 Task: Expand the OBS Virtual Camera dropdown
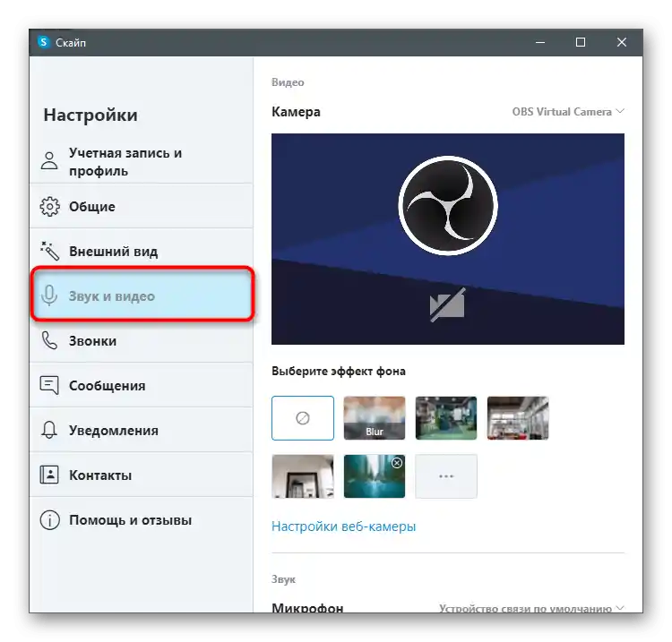tap(568, 112)
